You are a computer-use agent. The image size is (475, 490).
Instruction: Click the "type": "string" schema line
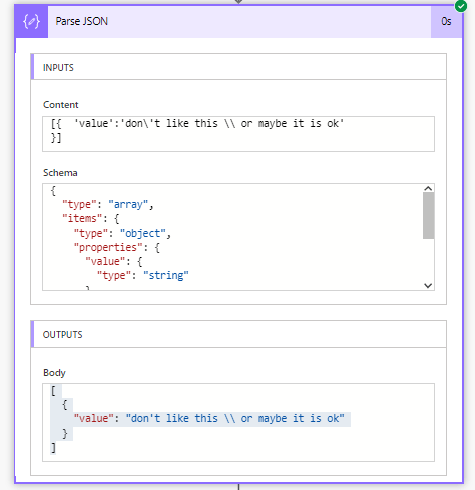click(x=143, y=276)
